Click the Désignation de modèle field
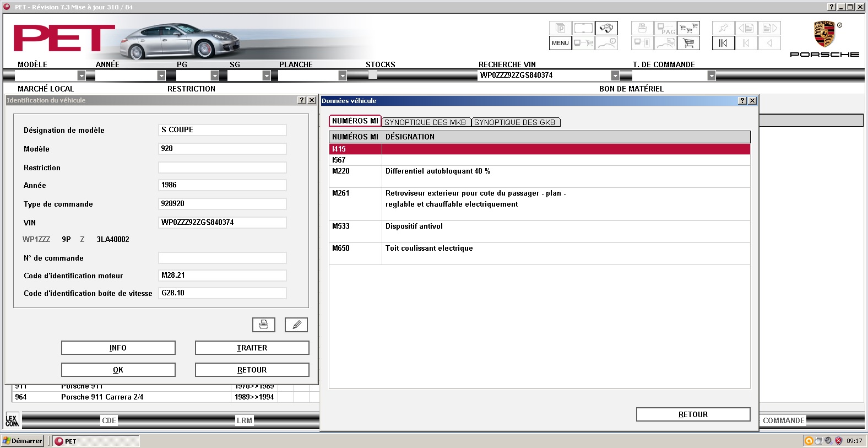The width and height of the screenshot is (868, 448). click(223, 130)
